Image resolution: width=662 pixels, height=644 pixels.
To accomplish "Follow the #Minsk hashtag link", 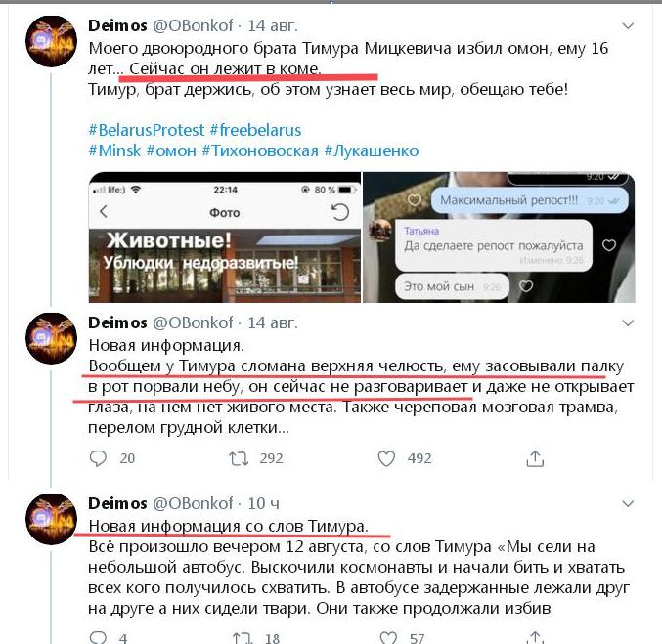I will point(114,150).
